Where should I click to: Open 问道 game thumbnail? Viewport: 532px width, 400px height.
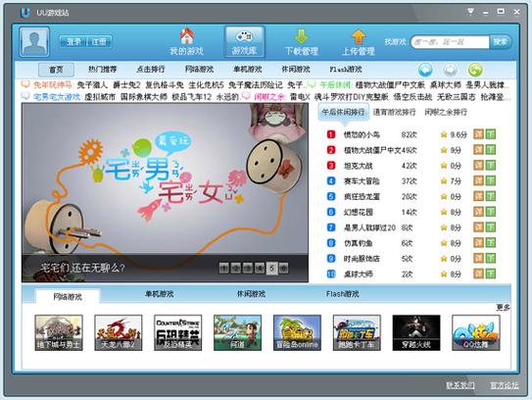point(237,332)
